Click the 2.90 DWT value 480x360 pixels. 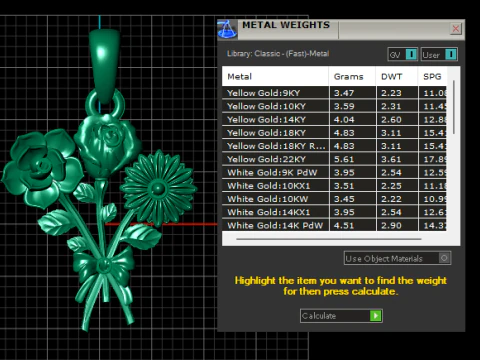tap(391, 225)
